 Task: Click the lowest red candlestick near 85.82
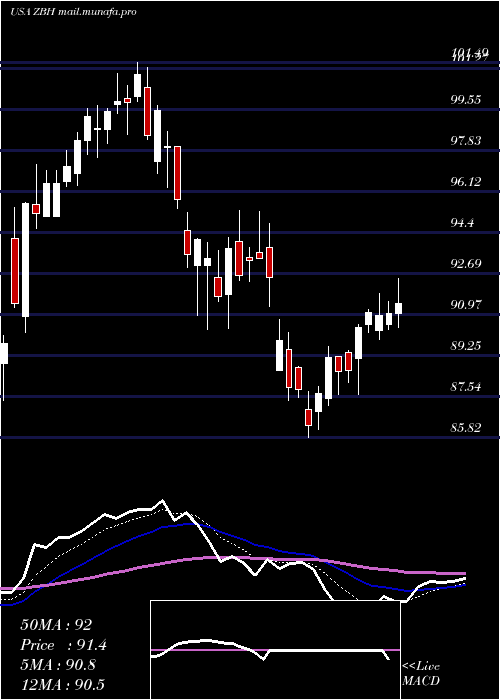pyautogui.click(x=308, y=417)
